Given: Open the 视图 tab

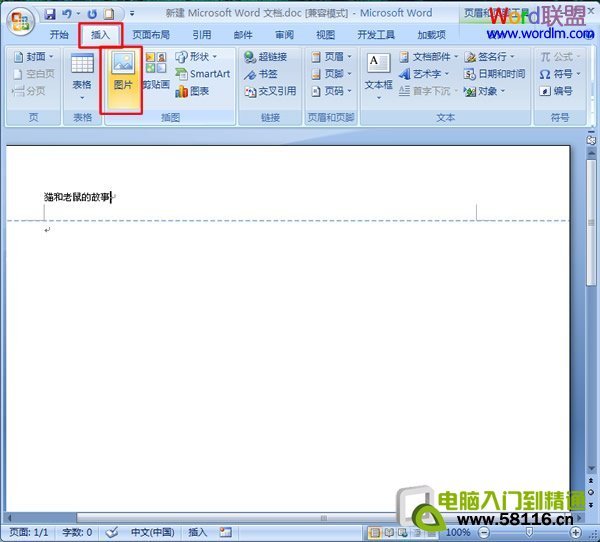Looking at the screenshot, I should 326,35.
